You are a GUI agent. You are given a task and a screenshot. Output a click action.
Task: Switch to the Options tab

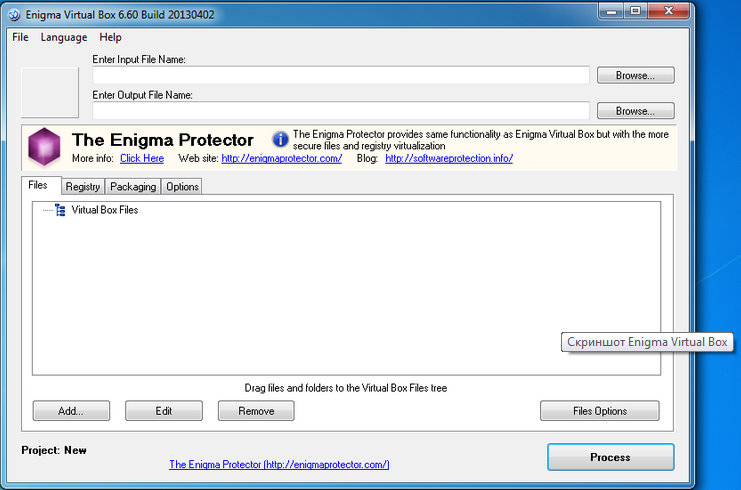(182, 187)
